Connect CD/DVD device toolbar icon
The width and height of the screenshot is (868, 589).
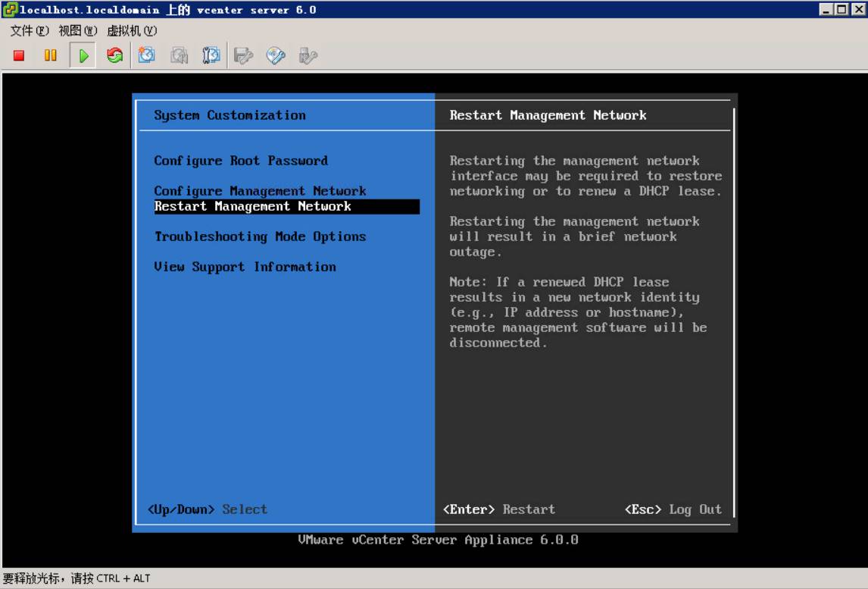pyautogui.click(x=275, y=55)
